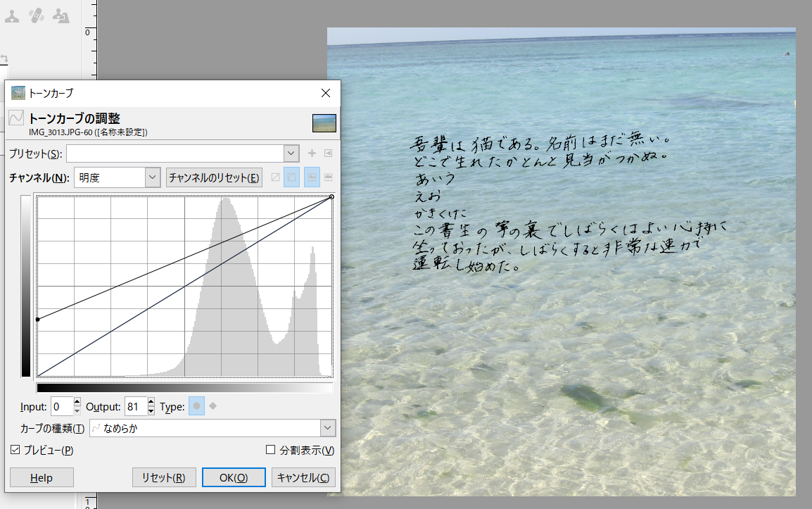The width and height of the screenshot is (812, 509).
Task: Select the diamond corner point Type icon
Action: click(211, 406)
